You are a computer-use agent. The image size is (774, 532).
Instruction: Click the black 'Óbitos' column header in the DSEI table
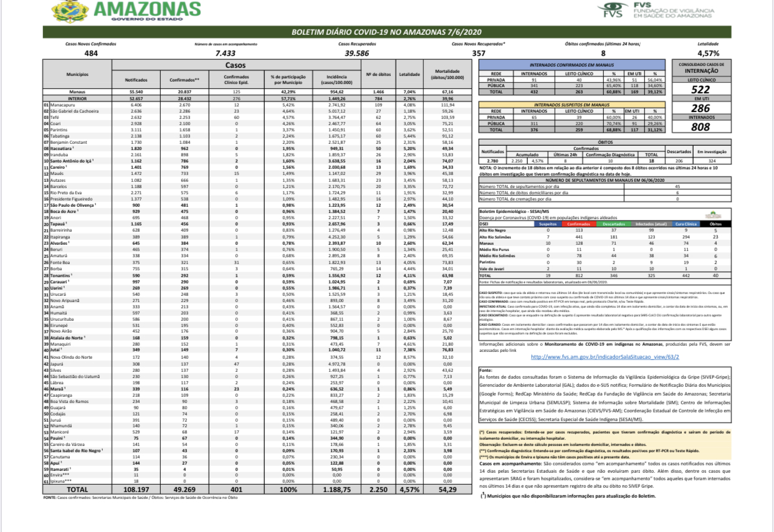pos(717,223)
